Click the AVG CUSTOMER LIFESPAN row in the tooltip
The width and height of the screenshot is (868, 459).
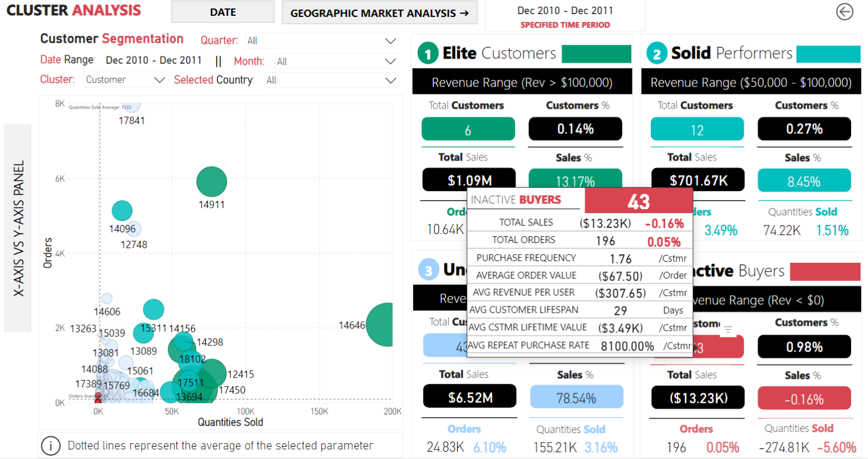pyautogui.click(x=580, y=310)
